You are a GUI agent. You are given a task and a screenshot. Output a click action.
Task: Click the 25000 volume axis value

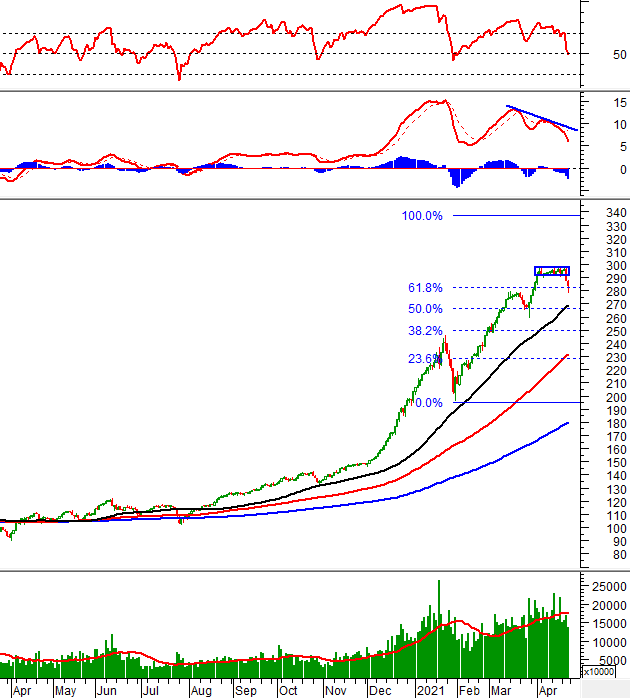(x=609, y=587)
